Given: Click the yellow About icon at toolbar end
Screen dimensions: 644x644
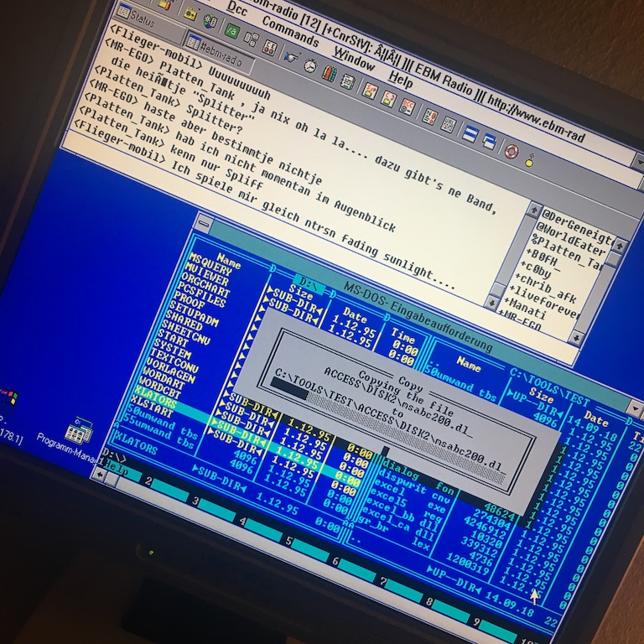Looking at the screenshot, I should point(530,160).
